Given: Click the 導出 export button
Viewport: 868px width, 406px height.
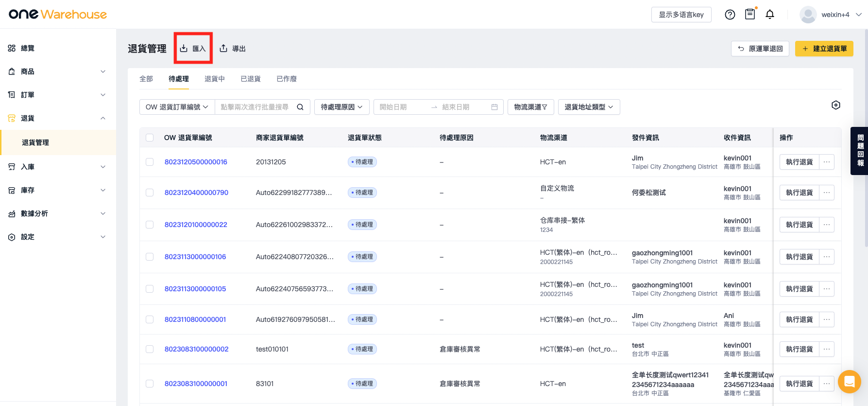Looking at the screenshot, I should (x=233, y=49).
